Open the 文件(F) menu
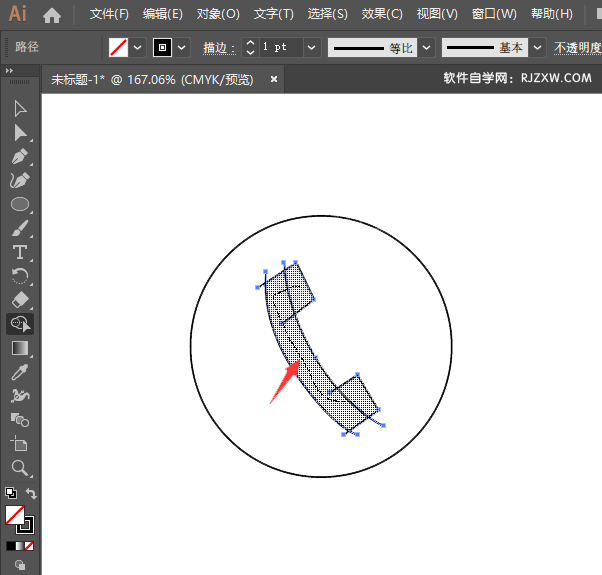 pos(109,14)
